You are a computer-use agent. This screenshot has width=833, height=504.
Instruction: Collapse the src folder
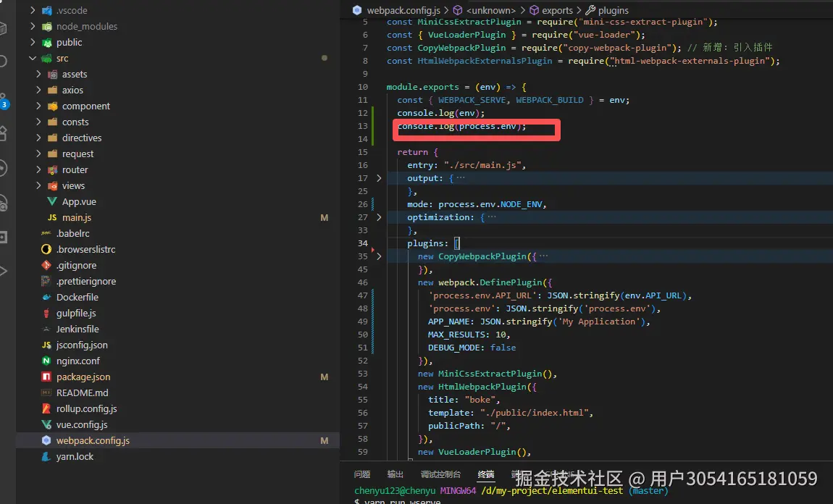pos(33,58)
